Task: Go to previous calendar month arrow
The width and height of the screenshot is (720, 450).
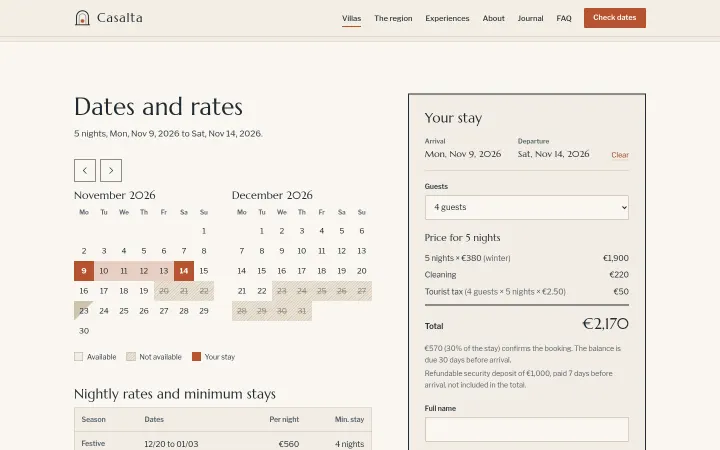Action: click(x=85, y=170)
